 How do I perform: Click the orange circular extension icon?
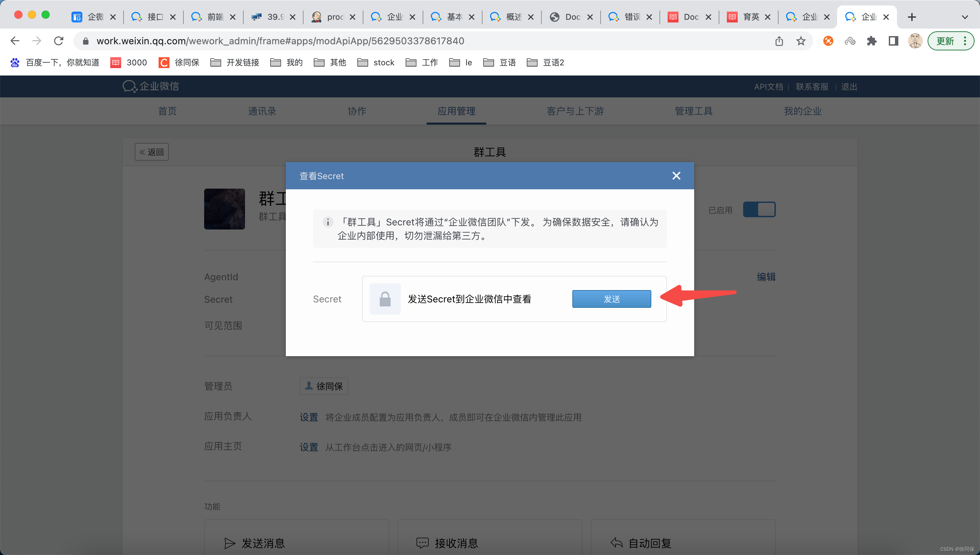[828, 41]
